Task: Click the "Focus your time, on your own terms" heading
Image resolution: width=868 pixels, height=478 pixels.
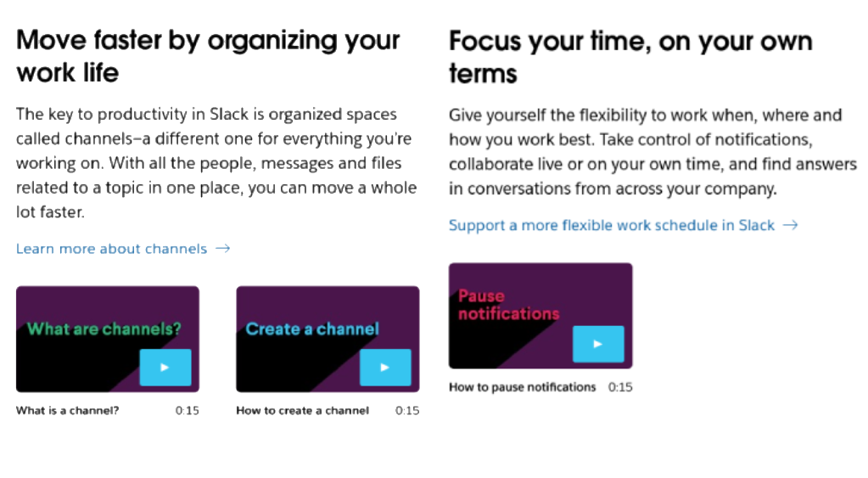Action: tap(630, 56)
